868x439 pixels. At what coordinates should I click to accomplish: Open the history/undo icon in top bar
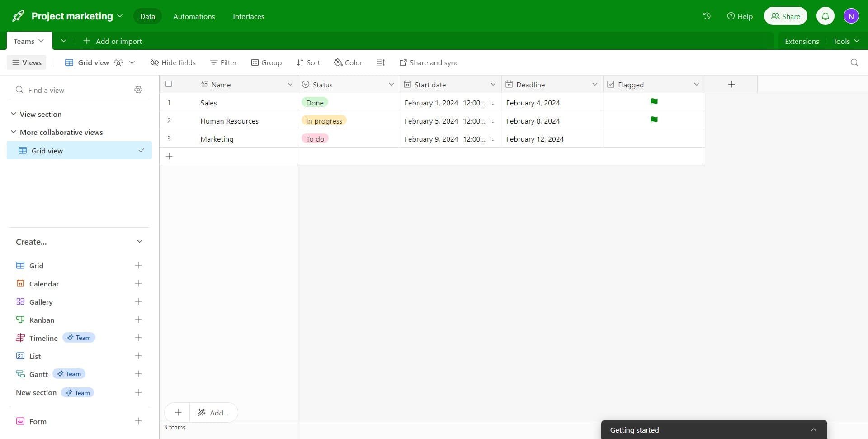(x=707, y=16)
